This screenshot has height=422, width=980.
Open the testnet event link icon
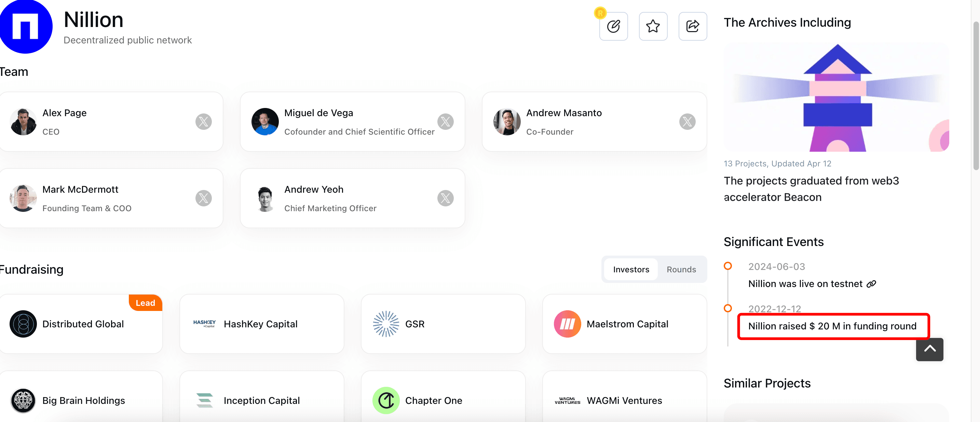tap(871, 284)
